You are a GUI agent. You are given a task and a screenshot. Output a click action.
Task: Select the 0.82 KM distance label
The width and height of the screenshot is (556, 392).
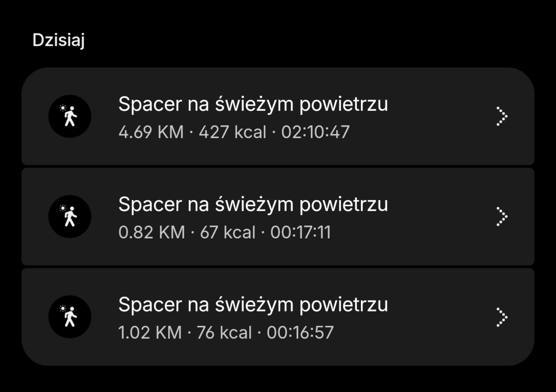click(x=152, y=232)
